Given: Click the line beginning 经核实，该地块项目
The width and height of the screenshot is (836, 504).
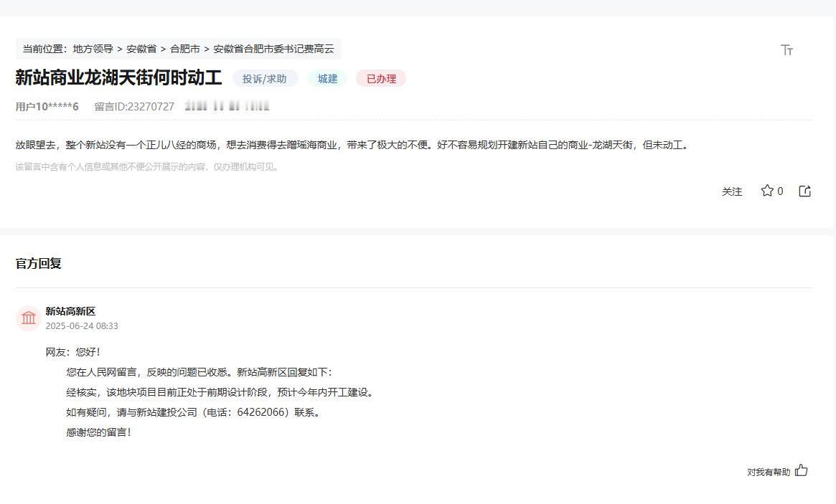Looking at the screenshot, I should tap(221, 393).
